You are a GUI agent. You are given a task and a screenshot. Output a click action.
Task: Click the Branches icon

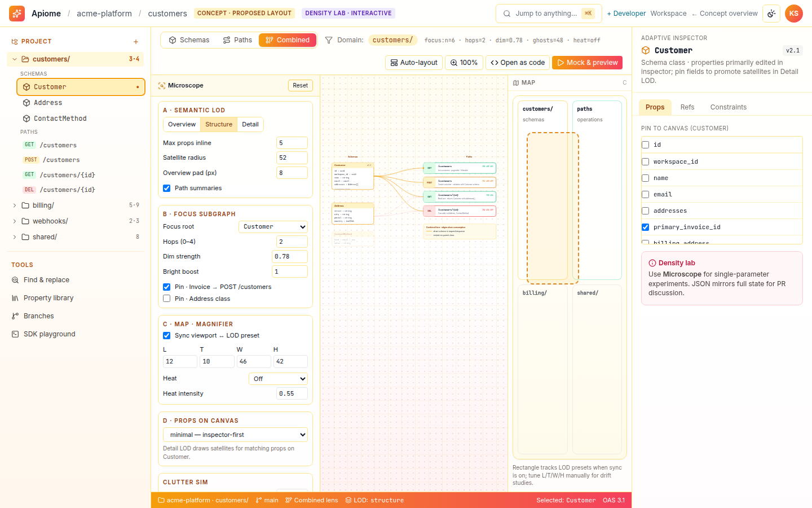15,316
